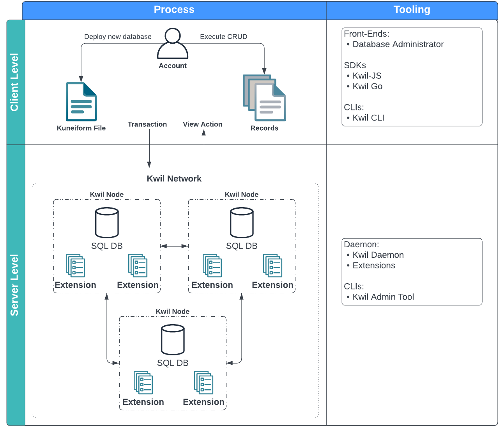Click the bottom 'Kwil Node' title
Viewport: 504px width, 431px height.
coord(173,311)
